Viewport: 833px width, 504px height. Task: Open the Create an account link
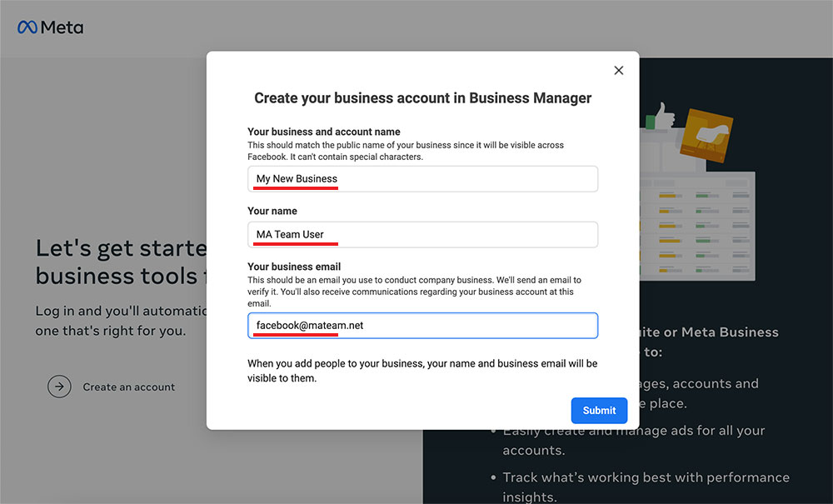(128, 387)
